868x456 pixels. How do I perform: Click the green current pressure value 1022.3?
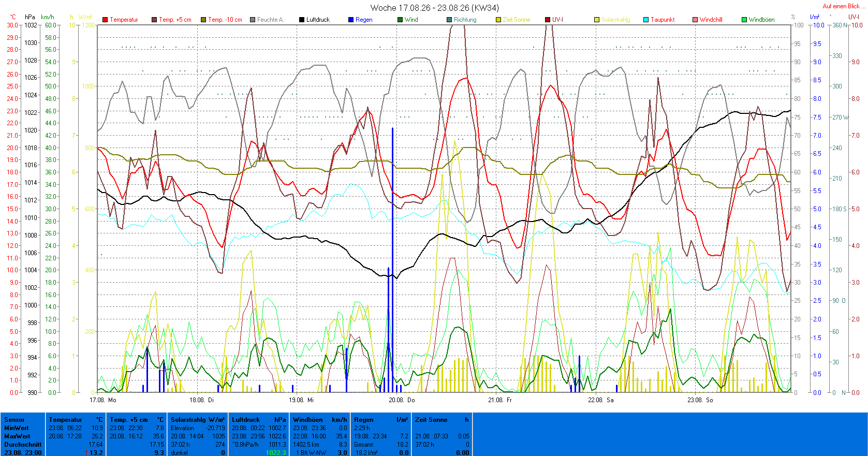point(276,453)
